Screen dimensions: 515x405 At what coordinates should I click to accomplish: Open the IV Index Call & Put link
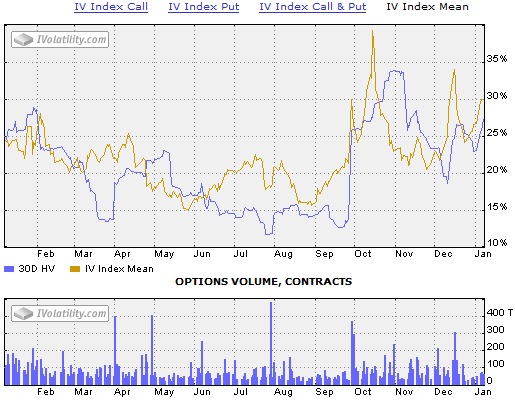312,7
